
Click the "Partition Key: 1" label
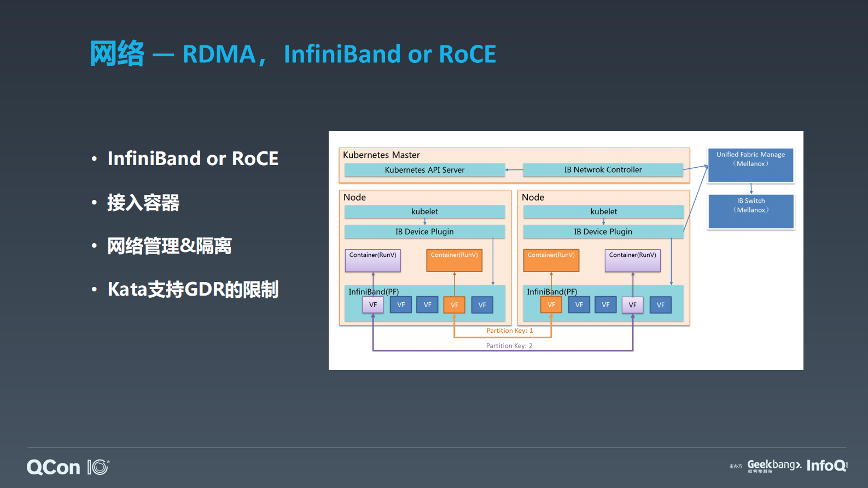tap(509, 331)
